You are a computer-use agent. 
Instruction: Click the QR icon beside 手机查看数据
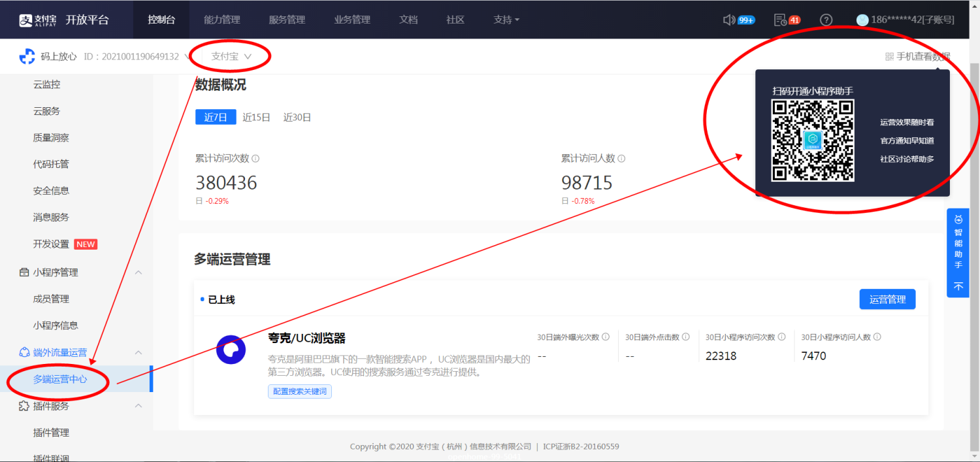click(889, 57)
